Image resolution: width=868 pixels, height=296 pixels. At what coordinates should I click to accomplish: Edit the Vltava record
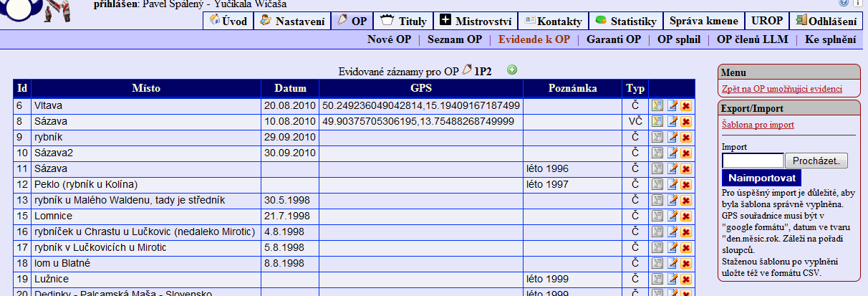(672, 105)
